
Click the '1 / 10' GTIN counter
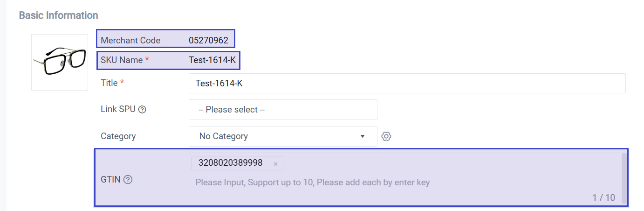click(x=603, y=197)
